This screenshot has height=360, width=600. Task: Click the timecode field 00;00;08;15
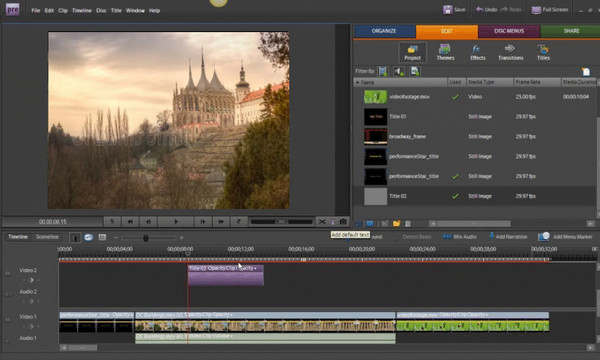52,222
